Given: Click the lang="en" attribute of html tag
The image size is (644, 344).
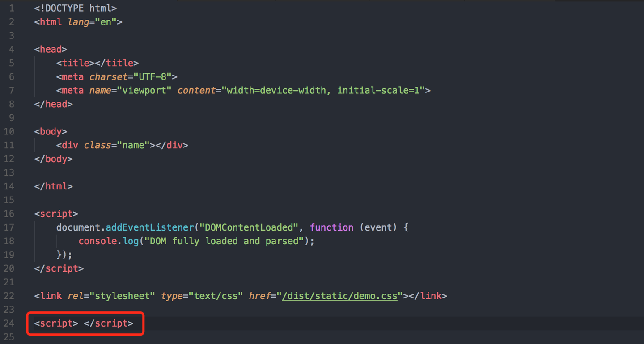Looking at the screenshot, I should 93,22.
